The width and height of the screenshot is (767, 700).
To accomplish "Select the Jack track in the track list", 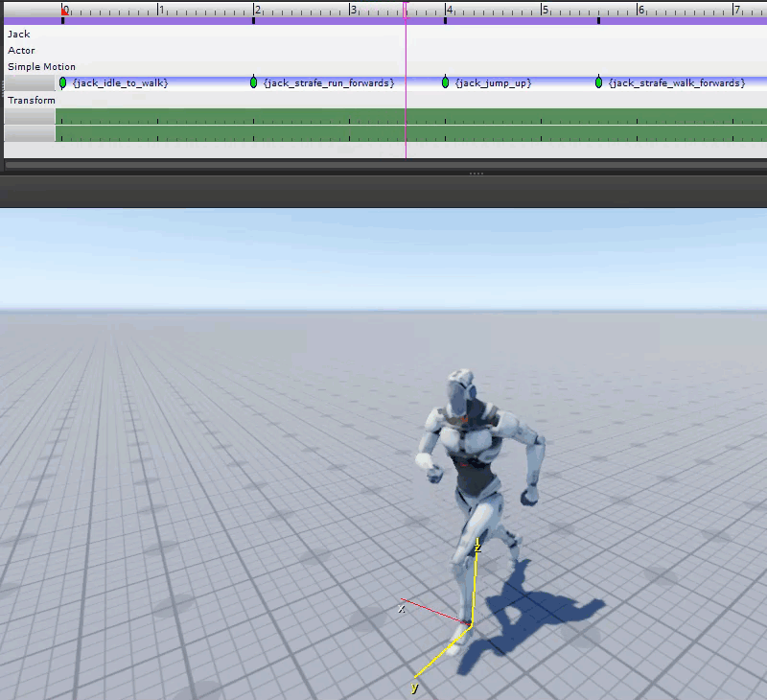I will coord(21,34).
